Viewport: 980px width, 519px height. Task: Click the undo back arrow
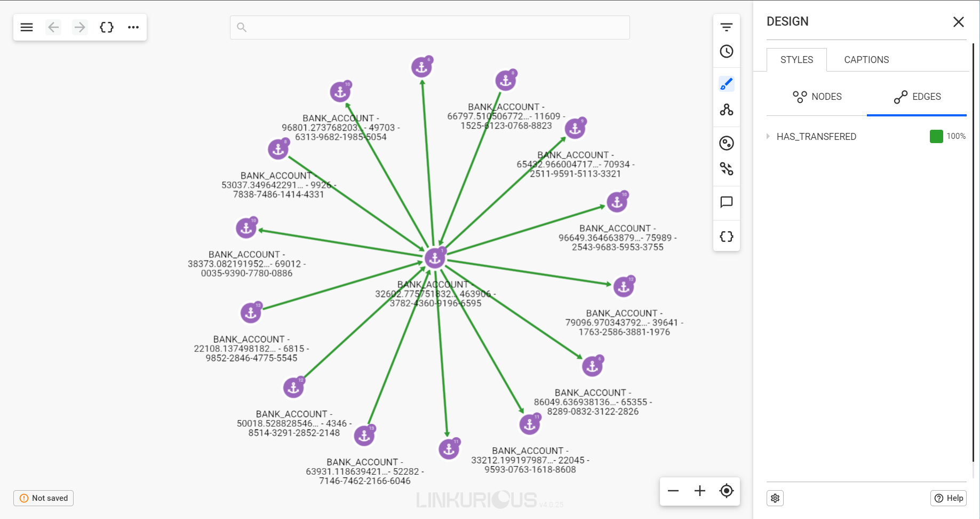coord(53,27)
